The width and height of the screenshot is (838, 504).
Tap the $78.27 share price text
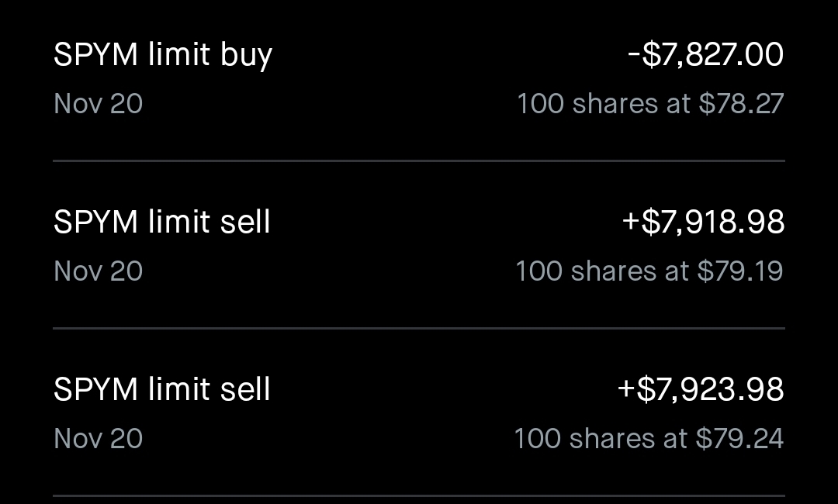point(741,104)
